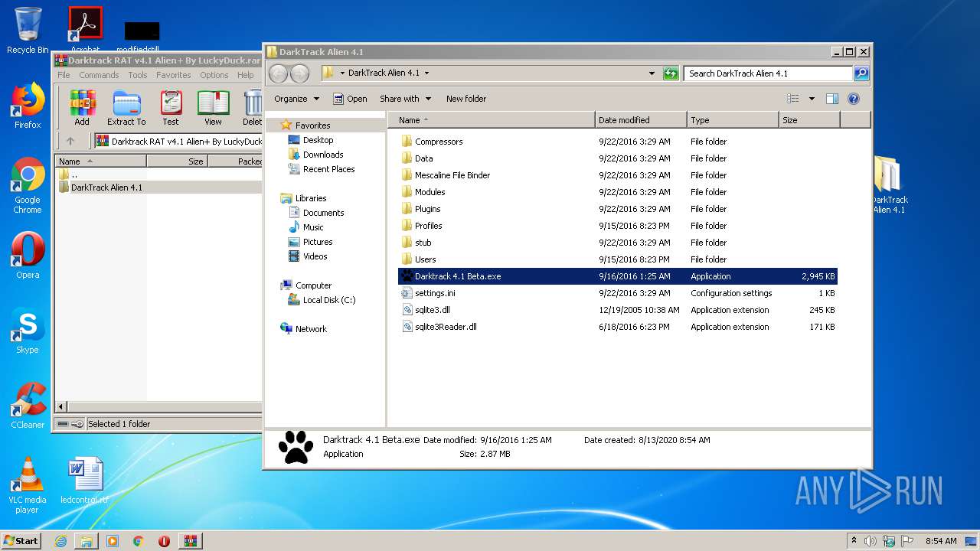Show hidden system tray icons
The height and width of the screenshot is (551, 980).
[x=854, y=540]
